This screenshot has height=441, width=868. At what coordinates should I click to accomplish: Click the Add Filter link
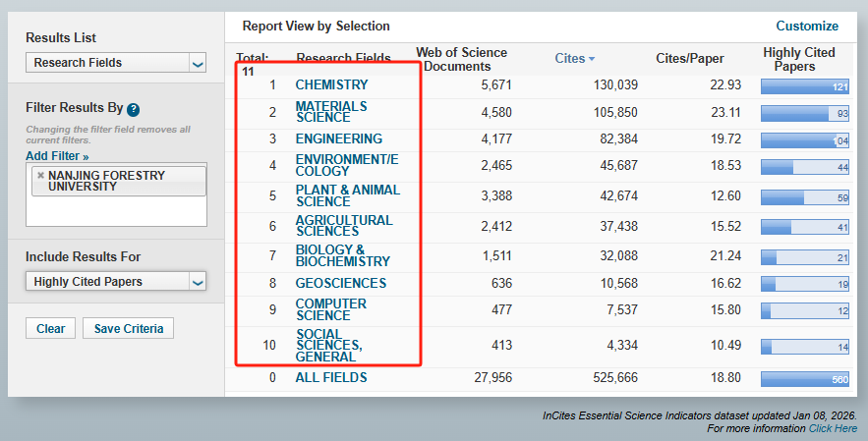coord(57,156)
